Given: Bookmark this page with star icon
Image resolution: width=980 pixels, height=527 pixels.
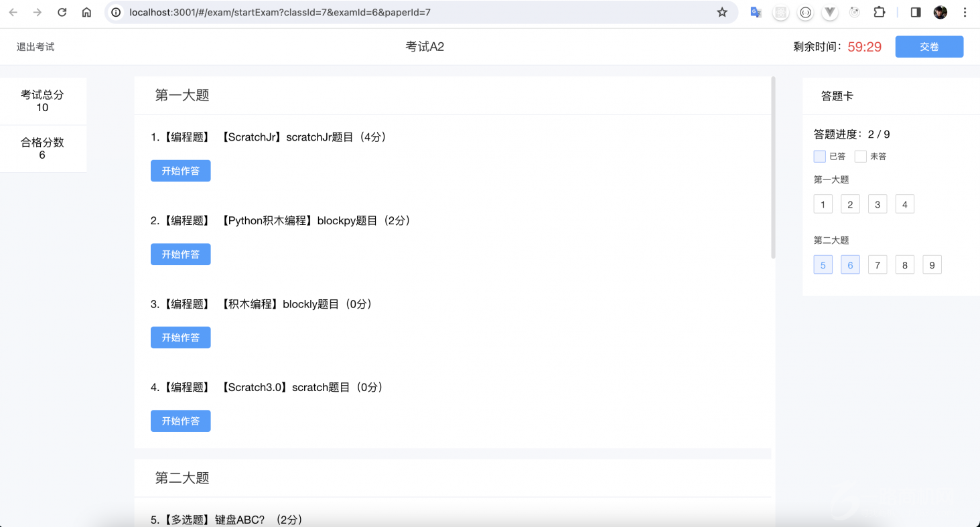Looking at the screenshot, I should pyautogui.click(x=721, y=12).
